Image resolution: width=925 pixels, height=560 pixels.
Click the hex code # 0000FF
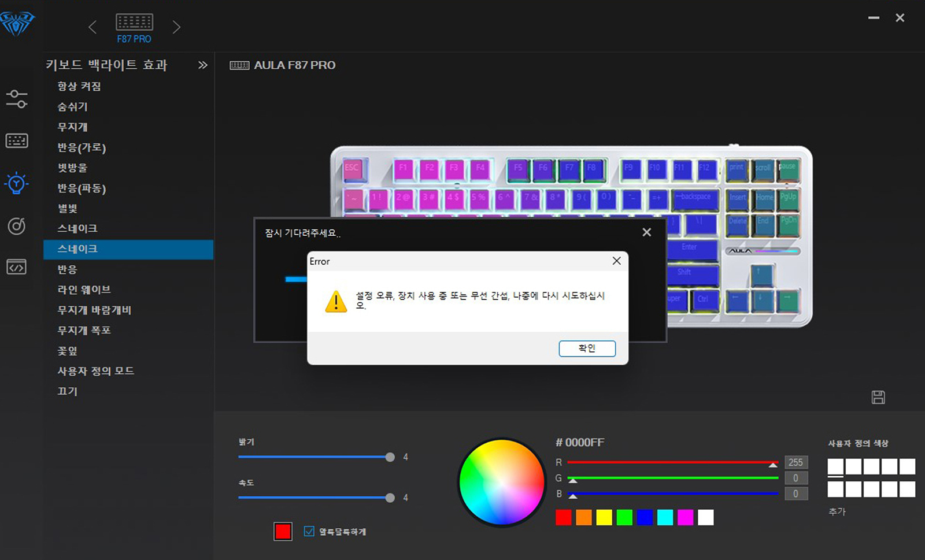[x=580, y=443]
